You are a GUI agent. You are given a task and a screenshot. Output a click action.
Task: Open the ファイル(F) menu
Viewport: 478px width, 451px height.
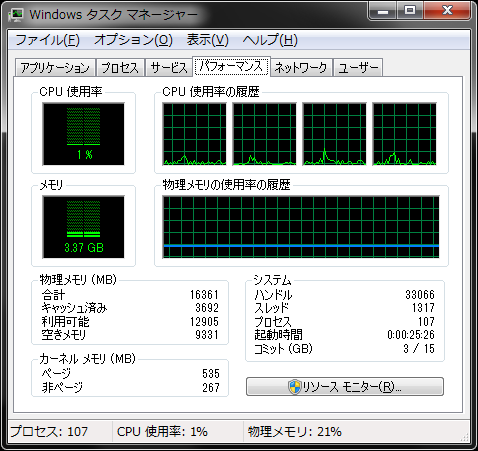pos(47,40)
